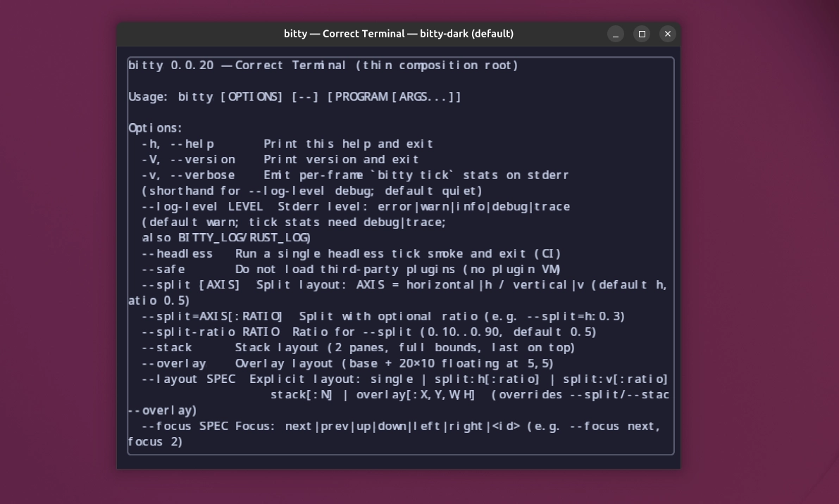
Task: Click the last line 'focus 2)'
Action: 156,442
